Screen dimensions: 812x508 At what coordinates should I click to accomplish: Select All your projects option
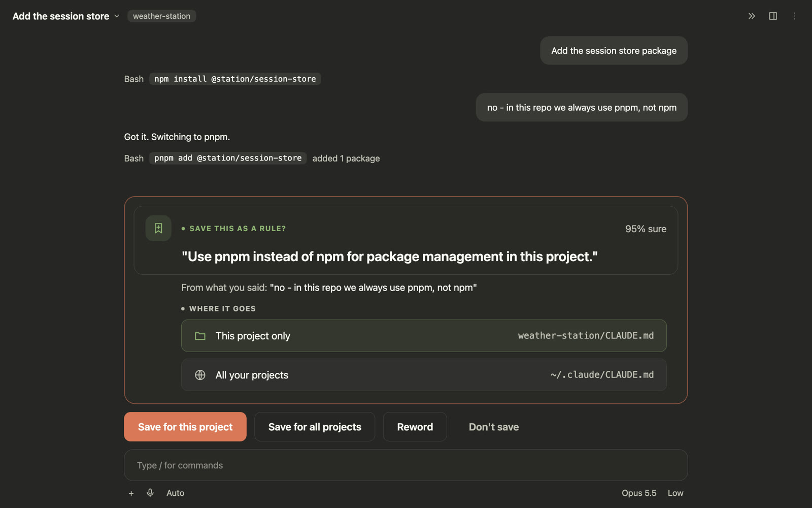coord(424,375)
